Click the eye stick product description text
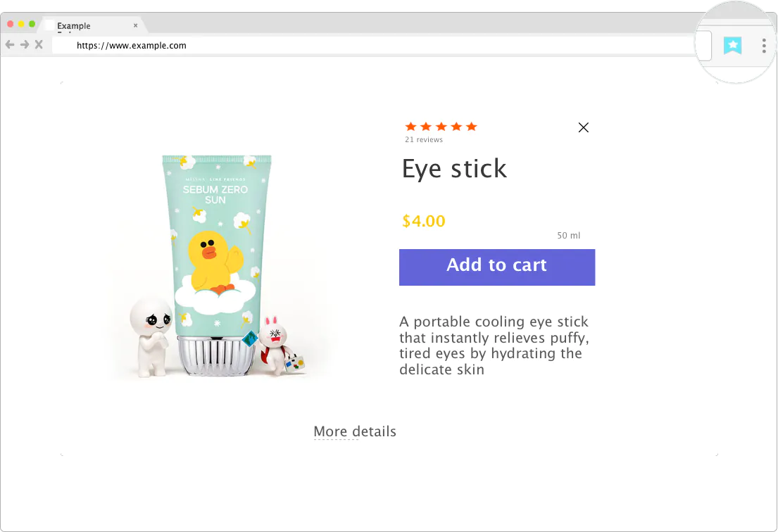778x532 pixels. coord(494,346)
